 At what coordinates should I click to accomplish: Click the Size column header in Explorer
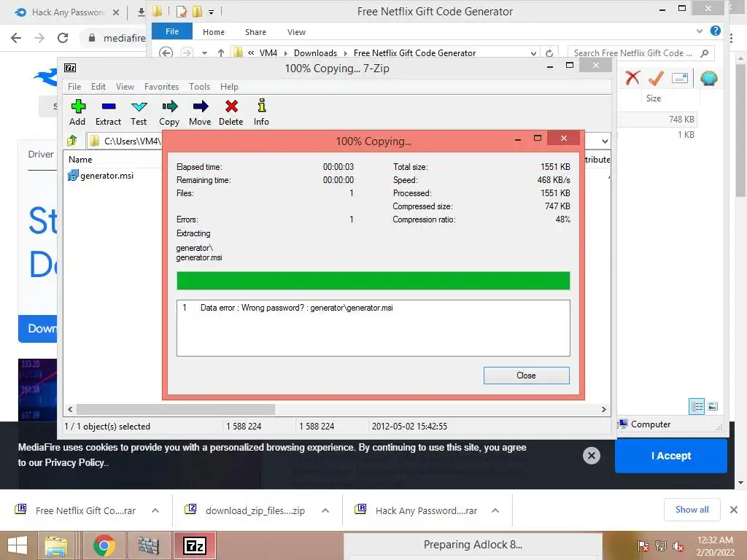(654, 98)
